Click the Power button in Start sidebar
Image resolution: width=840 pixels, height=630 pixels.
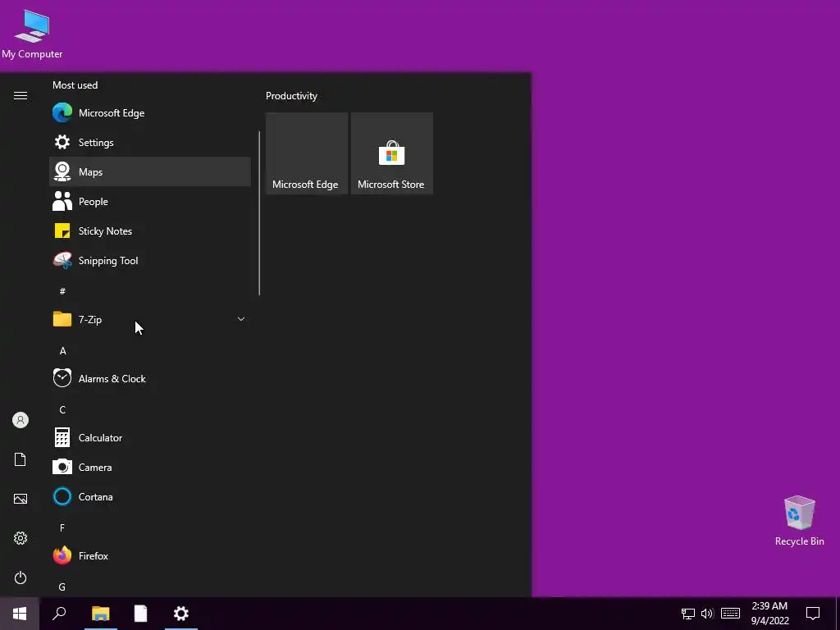click(21, 577)
